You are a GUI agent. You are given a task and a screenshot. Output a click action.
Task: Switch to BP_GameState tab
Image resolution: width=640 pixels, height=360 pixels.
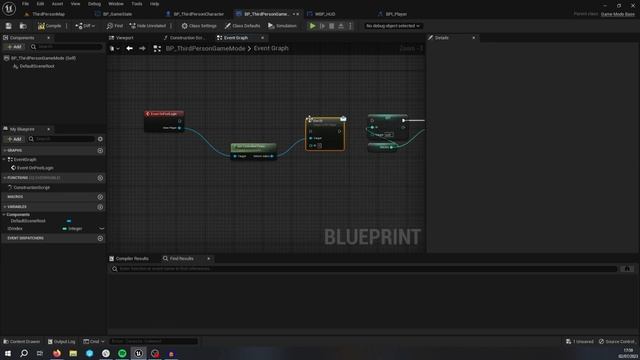tap(117, 14)
